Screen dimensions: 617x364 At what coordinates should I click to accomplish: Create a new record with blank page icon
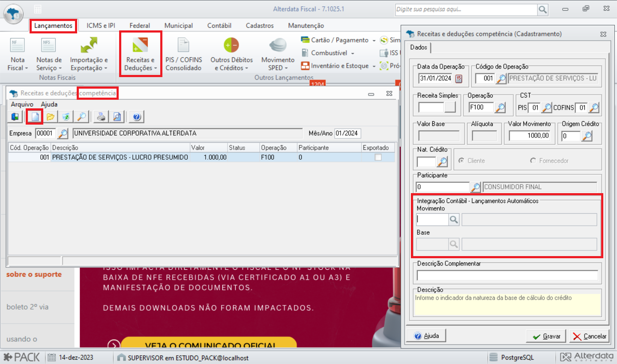click(35, 116)
